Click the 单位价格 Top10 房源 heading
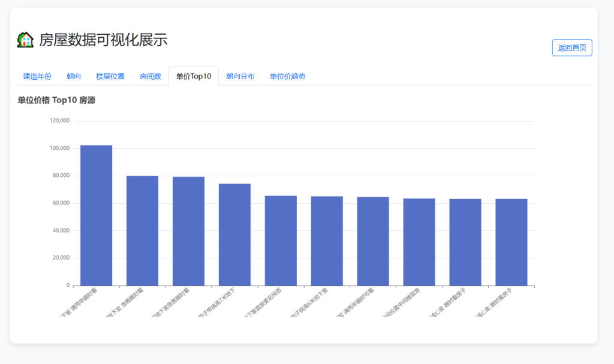This screenshot has height=364, width=614. coord(56,101)
